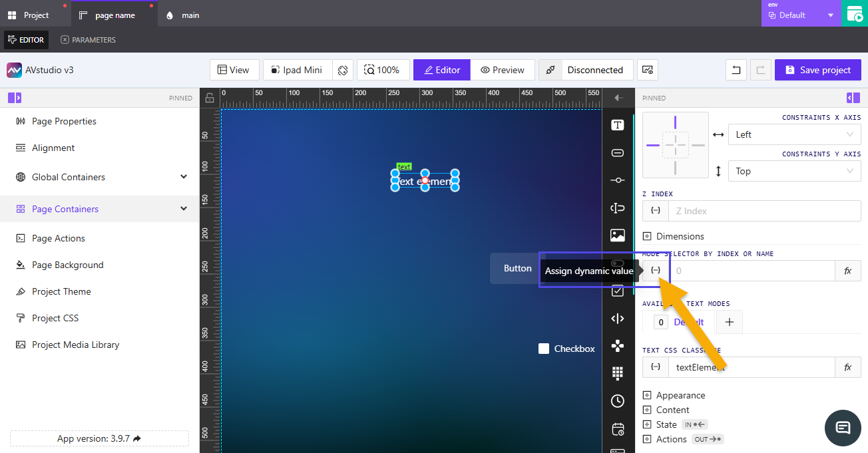
Task: Choose the slider element tool
Action: coord(618,180)
